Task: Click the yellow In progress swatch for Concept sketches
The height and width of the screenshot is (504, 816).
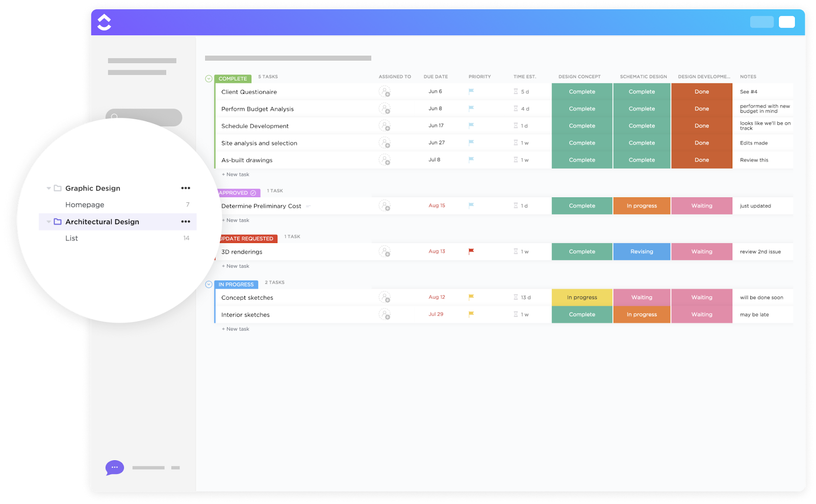Action: (x=581, y=297)
